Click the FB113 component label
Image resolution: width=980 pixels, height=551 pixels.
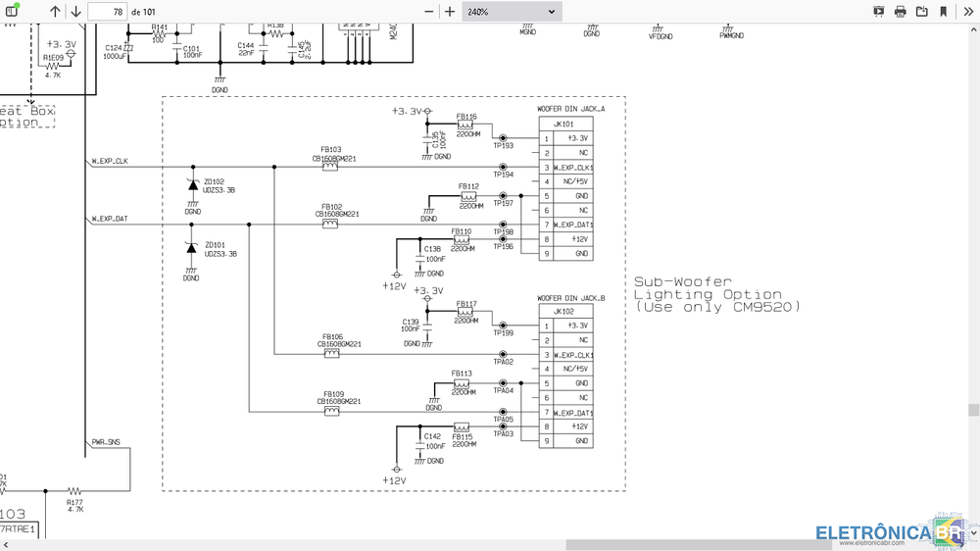point(462,374)
